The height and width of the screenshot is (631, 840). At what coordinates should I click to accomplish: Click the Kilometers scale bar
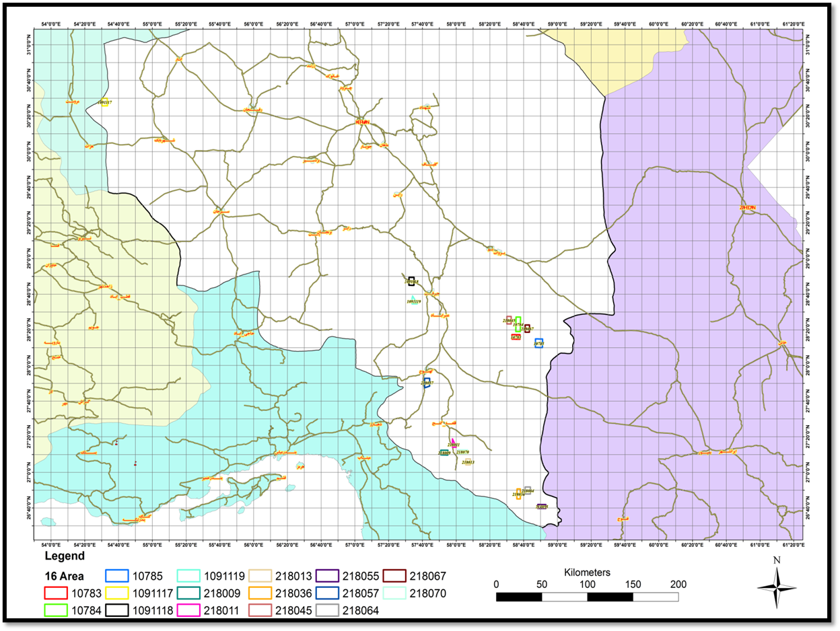pyautogui.click(x=586, y=597)
